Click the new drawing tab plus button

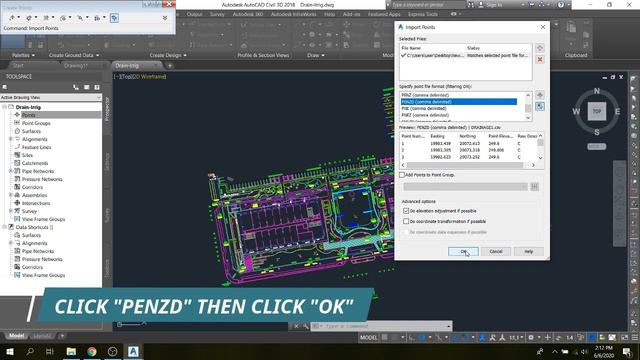pos(170,65)
